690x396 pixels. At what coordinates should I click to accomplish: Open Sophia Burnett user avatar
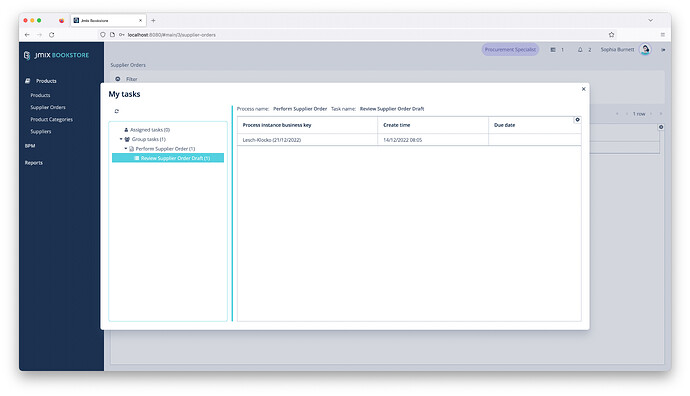pyautogui.click(x=645, y=50)
